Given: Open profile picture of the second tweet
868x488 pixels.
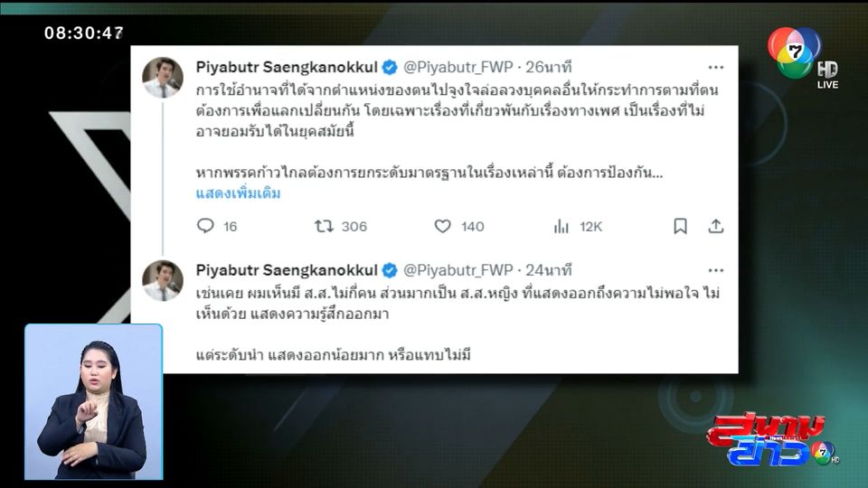Looking at the screenshot, I should [x=162, y=280].
